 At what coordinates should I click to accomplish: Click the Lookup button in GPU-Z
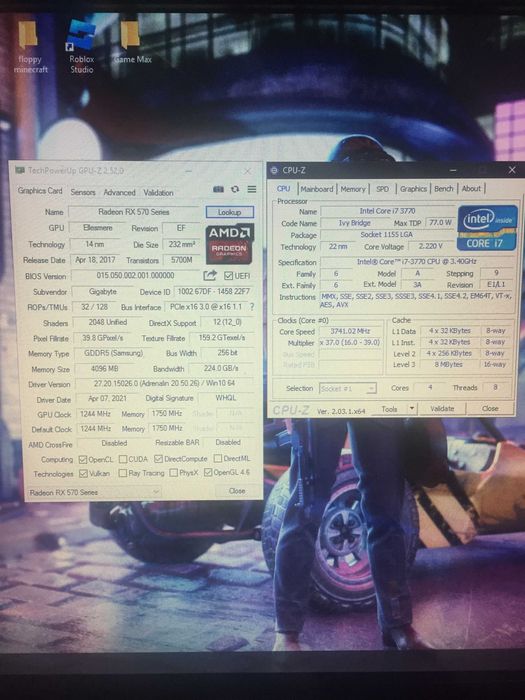coord(229,212)
